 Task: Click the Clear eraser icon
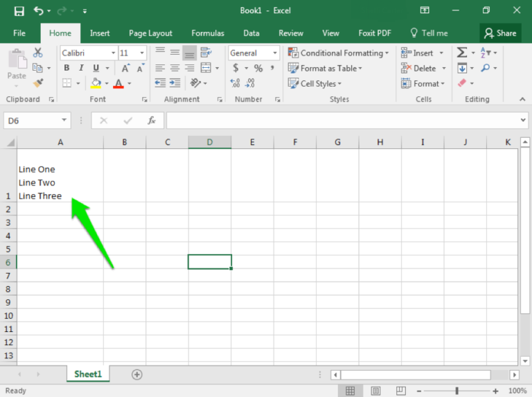coord(462,82)
